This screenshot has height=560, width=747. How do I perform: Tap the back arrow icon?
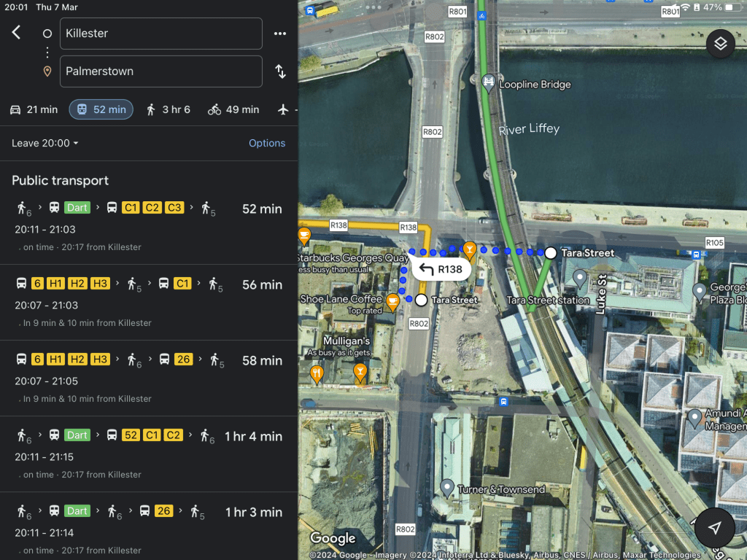[16, 33]
